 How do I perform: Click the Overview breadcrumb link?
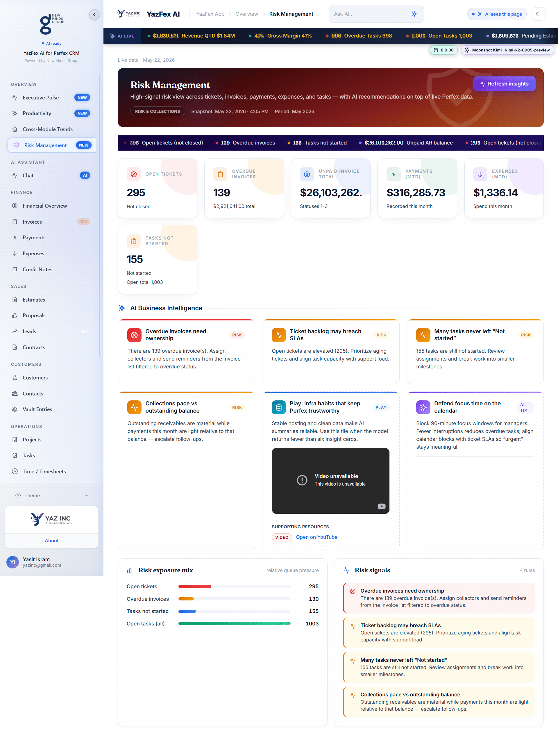point(246,14)
